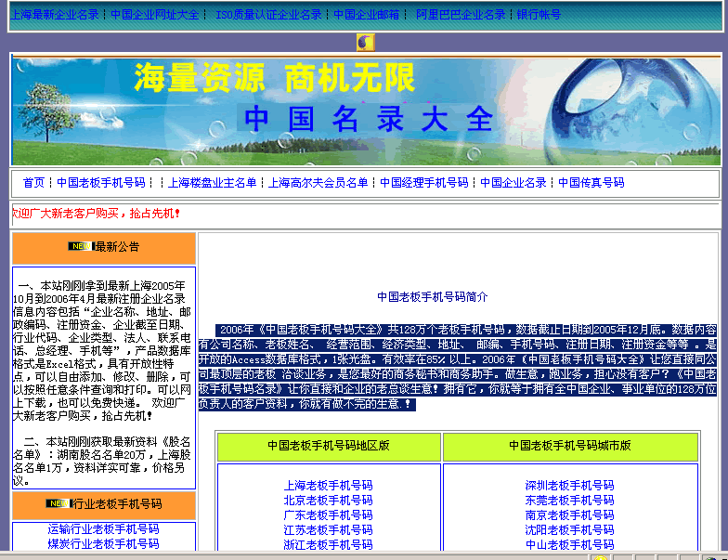Open the 上海最新企业名录 link
The width and height of the screenshot is (728, 560).
tap(55, 15)
